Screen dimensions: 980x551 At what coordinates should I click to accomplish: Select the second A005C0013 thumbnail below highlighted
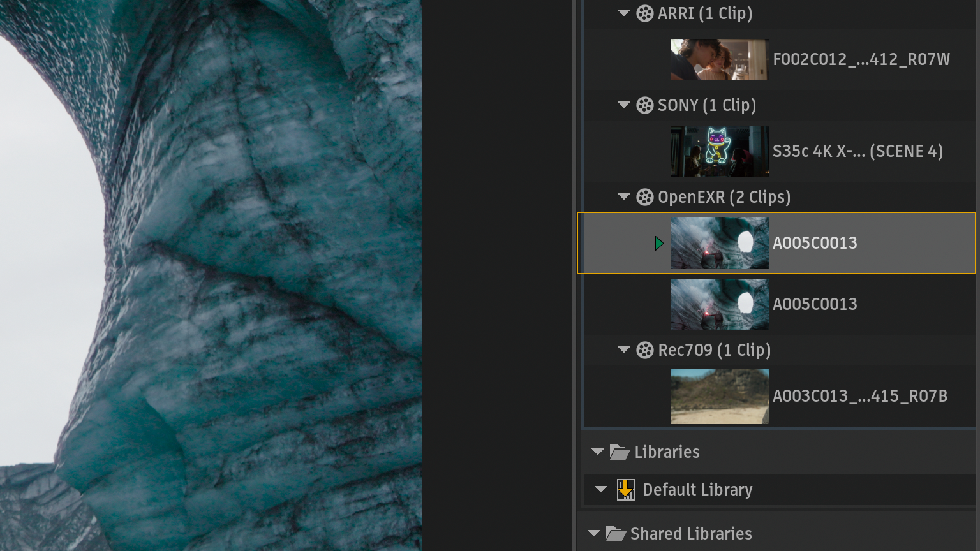(719, 304)
